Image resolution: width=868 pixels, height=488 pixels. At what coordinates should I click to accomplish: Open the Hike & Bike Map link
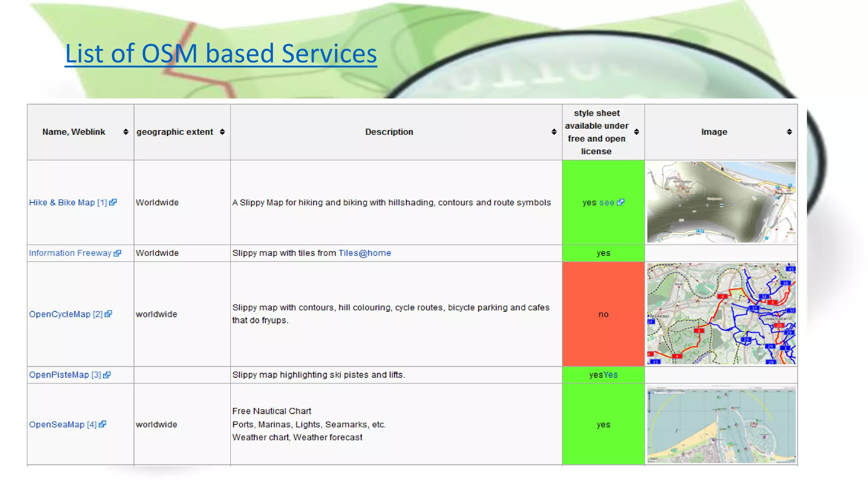[62, 202]
